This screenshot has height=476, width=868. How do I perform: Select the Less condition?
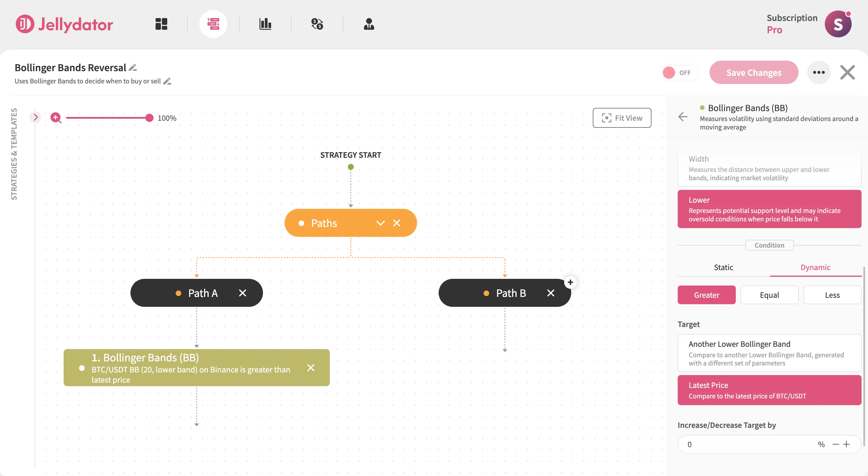point(832,295)
